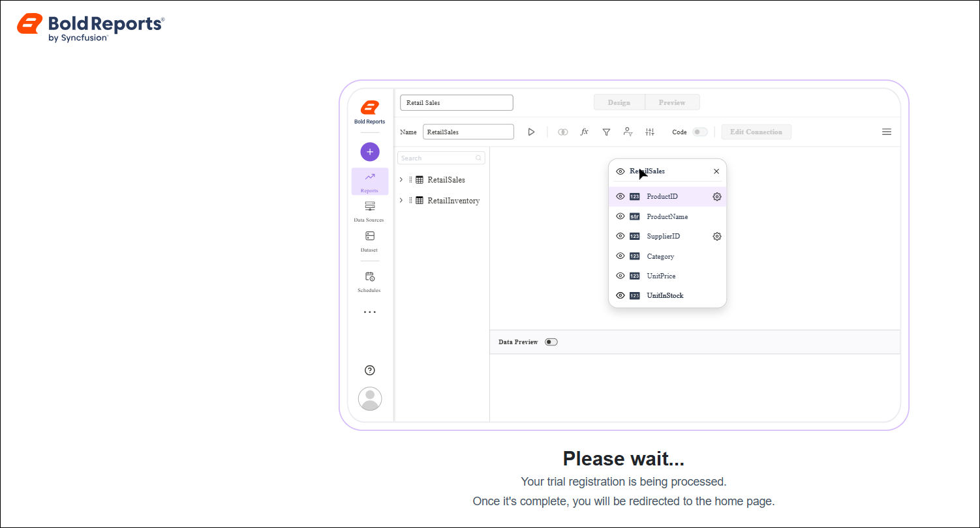Toggle visibility eye for UnitPrice
This screenshot has height=528, width=980.
click(620, 276)
